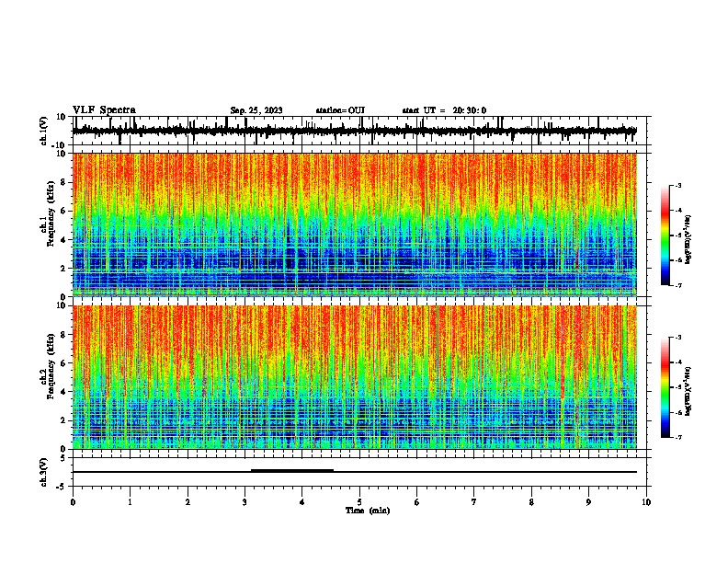Click the "-7" label on ch.1 colorbar

point(678,285)
